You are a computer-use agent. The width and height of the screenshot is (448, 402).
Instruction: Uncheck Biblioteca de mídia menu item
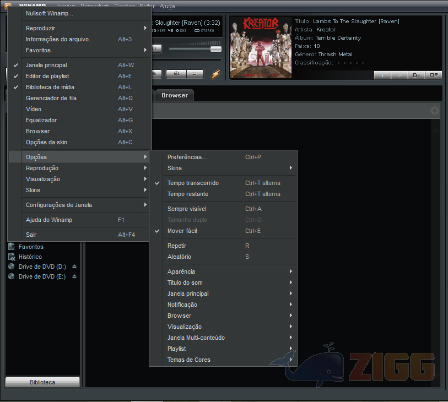[79, 87]
